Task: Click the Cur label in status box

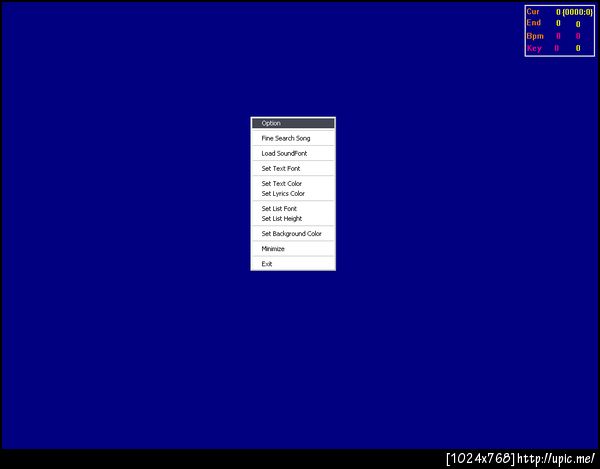Action: pyautogui.click(x=533, y=11)
